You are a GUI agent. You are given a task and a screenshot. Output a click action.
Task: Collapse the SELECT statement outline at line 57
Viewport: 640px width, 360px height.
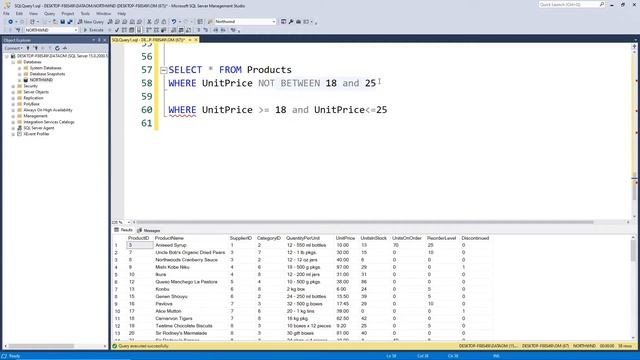[163, 70]
